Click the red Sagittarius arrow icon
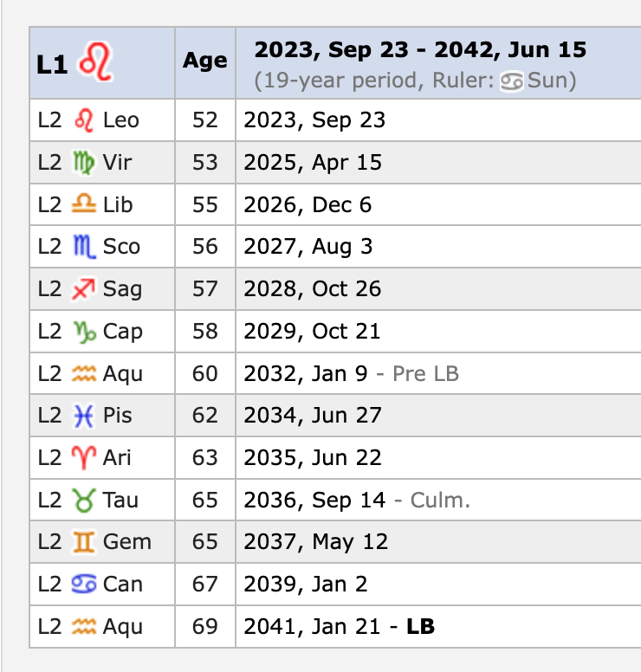 pyautogui.click(x=83, y=289)
